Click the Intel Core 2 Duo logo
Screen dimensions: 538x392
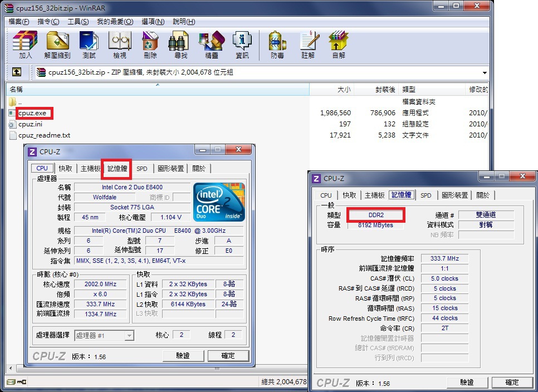coord(219,202)
